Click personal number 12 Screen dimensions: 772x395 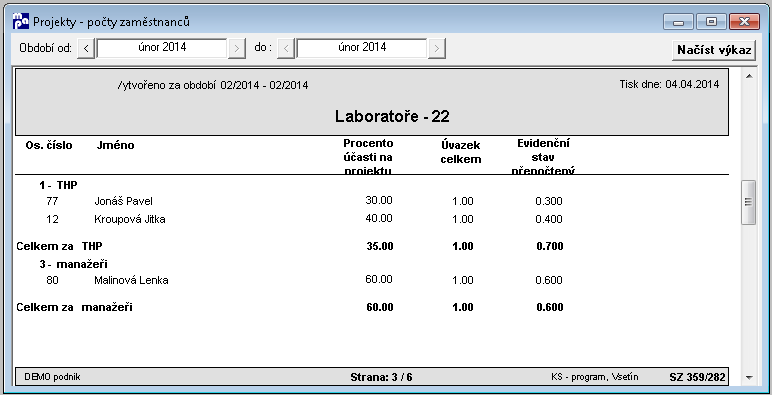click(52, 219)
